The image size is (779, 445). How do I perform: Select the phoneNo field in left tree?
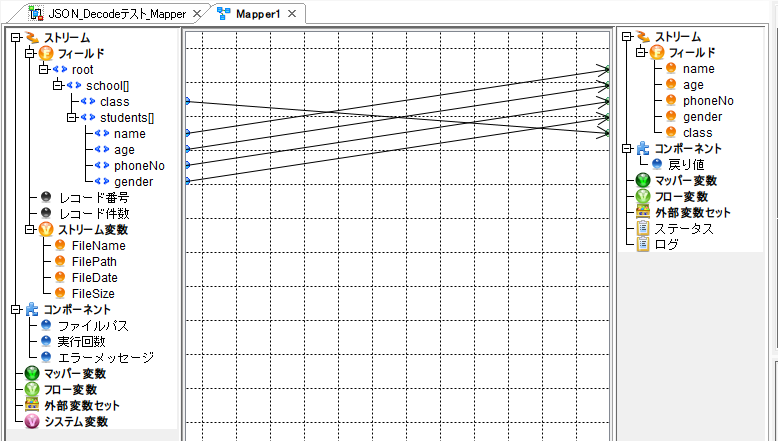[139, 166]
